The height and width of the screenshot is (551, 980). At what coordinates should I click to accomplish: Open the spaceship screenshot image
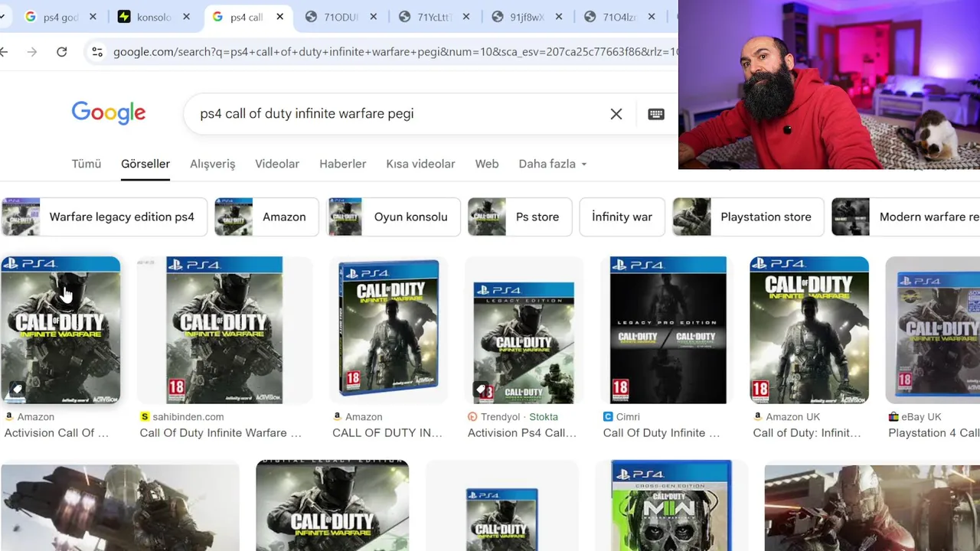(120, 507)
